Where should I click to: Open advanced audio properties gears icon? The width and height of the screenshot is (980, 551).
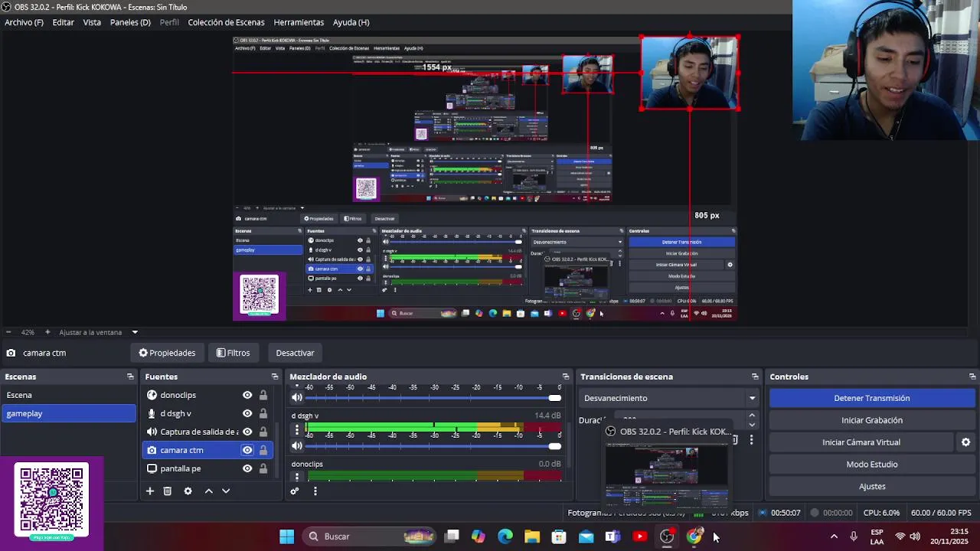[x=295, y=491]
